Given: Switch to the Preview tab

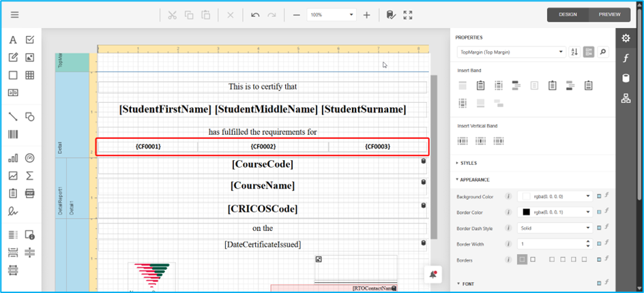Looking at the screenshot, I should coord(609,14).
